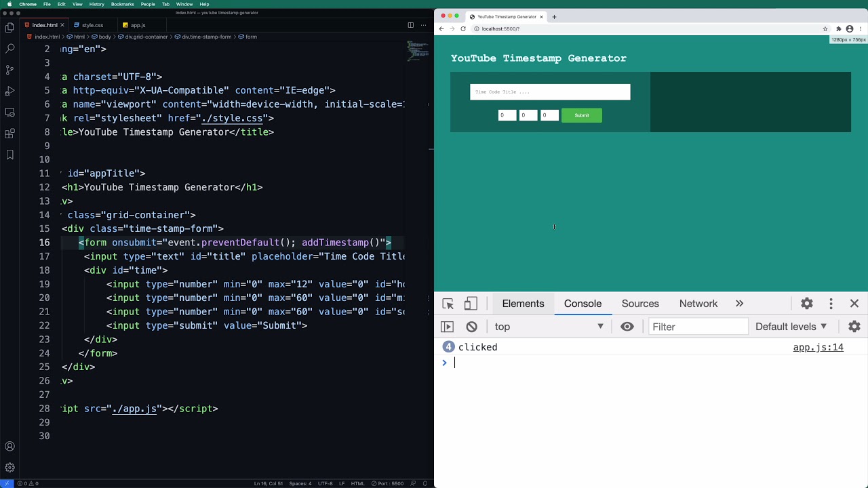Open the Extensions view in VS Code
The height and width of the screenshot is (488, 868).
[x=9, y=134]
